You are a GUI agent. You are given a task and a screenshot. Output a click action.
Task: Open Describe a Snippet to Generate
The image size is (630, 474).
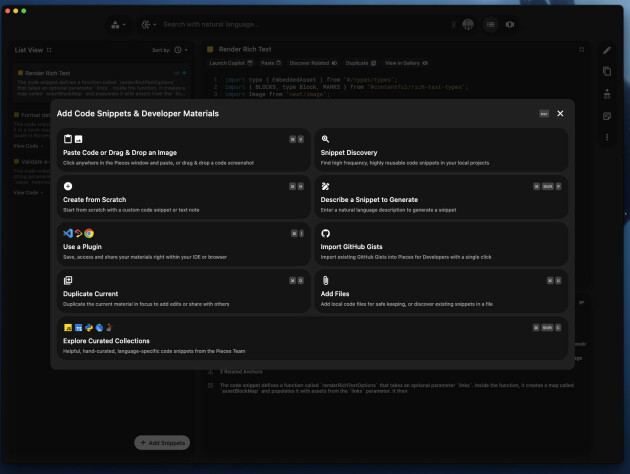click(441, 197)
